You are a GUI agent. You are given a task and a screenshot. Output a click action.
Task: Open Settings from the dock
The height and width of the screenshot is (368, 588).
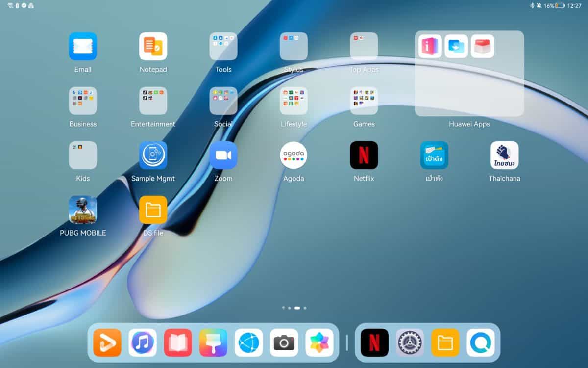[x=410, y=342]
